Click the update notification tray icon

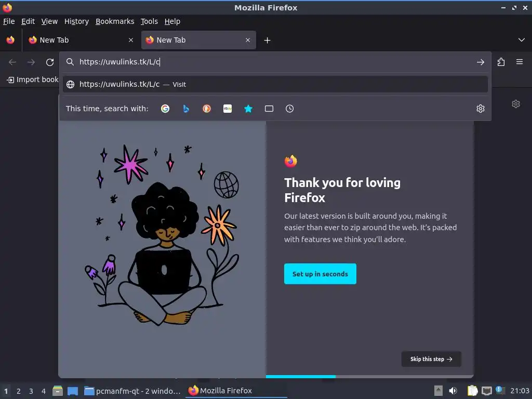(x=500, y=390)
